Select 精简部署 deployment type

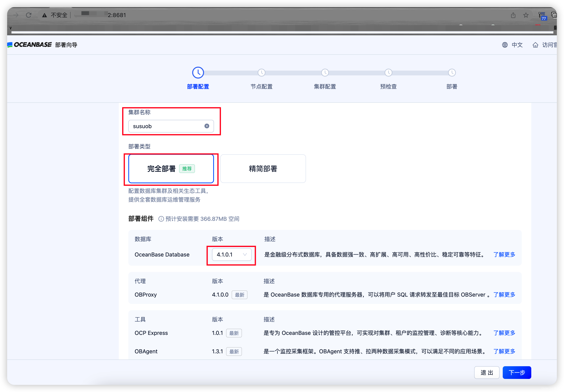click(263, 169)
